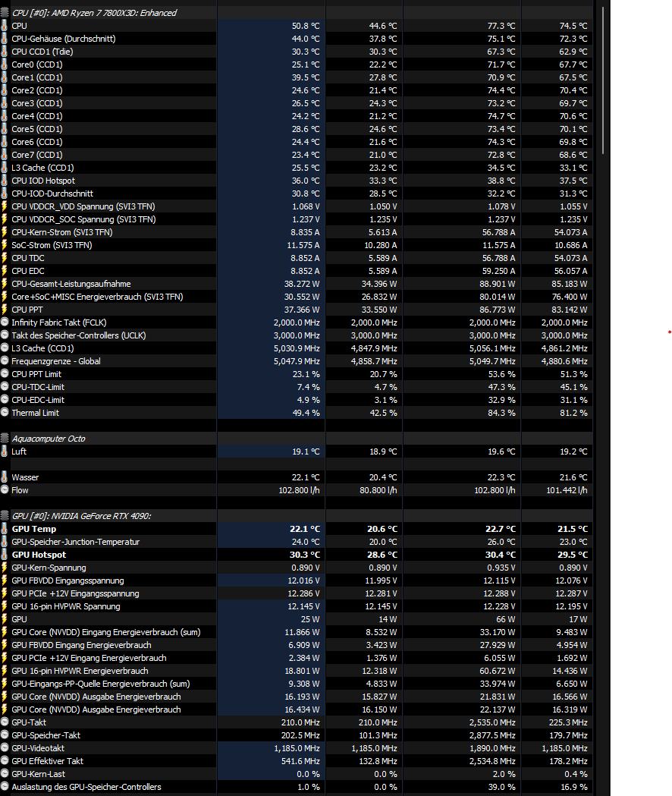Click clock icon of GPU-Videotakt row
The height and width of the screenshot is (796, 672).
pos(5,747)
